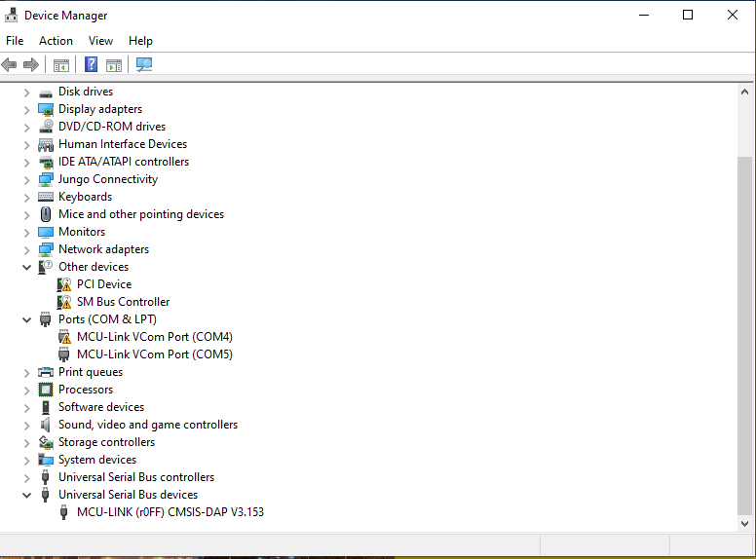Viewport: 756px width, 559px height.
Task: Click the Network adapters category icon
Action: tap(46, 249)
